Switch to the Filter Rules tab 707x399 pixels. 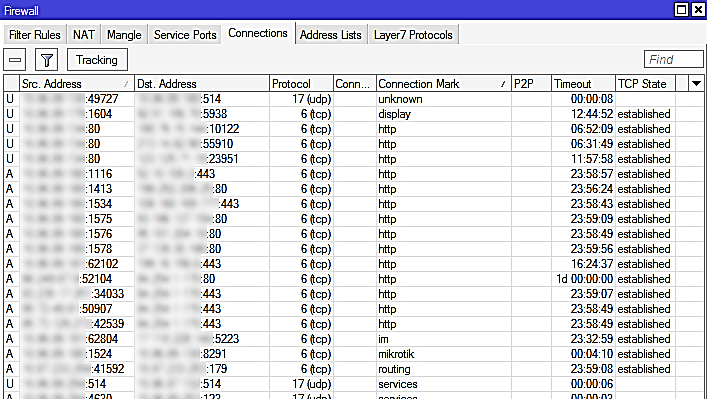[x=35, y=35]
